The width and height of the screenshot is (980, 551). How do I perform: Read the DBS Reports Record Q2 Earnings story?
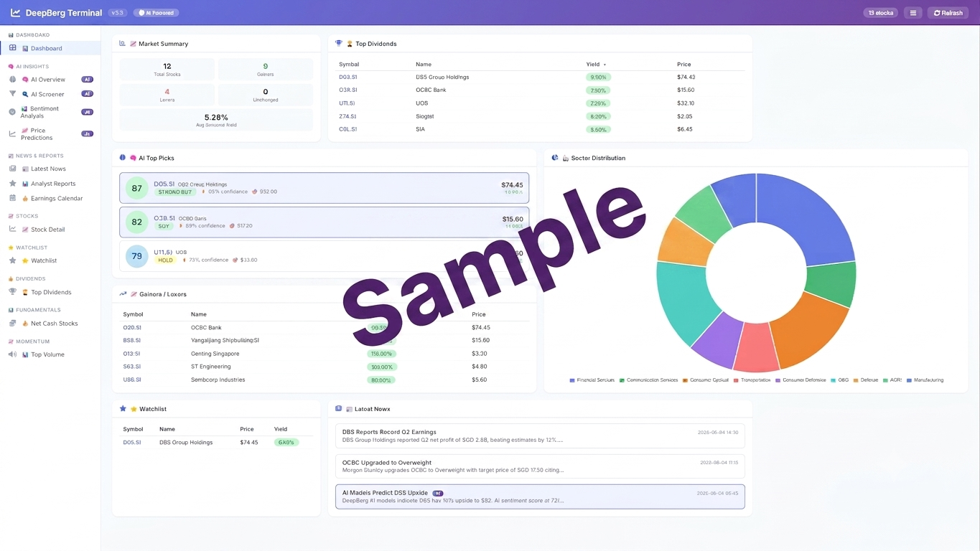540,435
